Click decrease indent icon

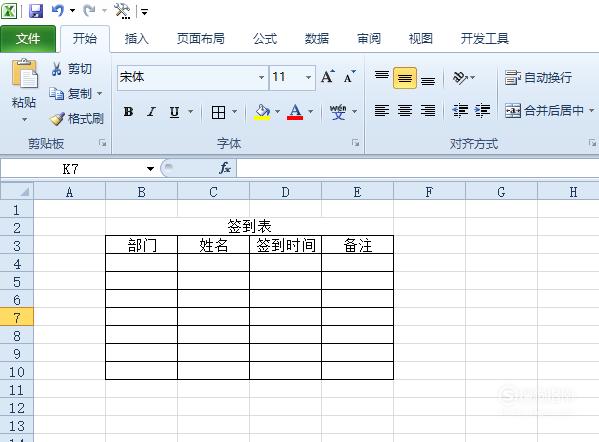tap(460, 111)
